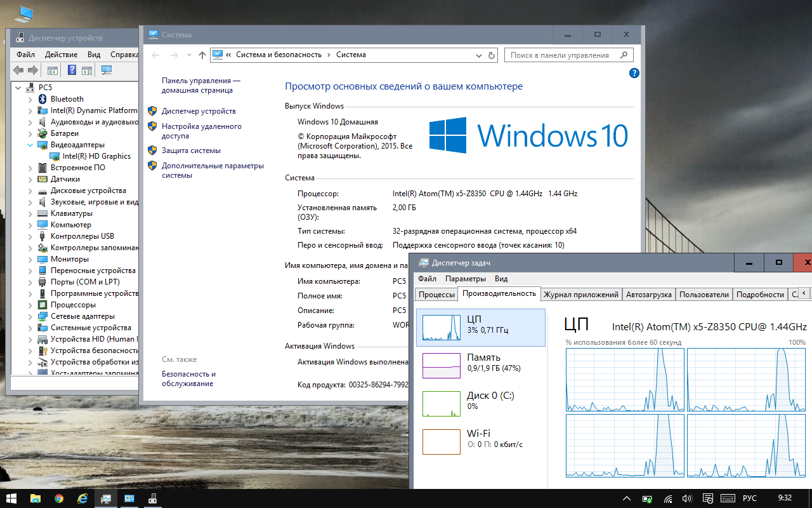Image resolution: width=812 pixels, height=508 pixels.
Task: Select the Сетевые адаптеры icon in the device tree
Action: tap(43, 316)
